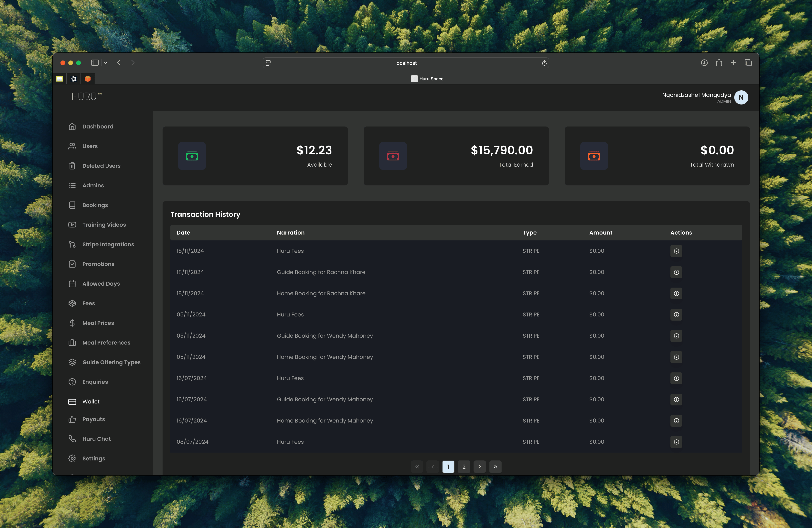Switch to the Huru Space tab group

click(427, 79)
